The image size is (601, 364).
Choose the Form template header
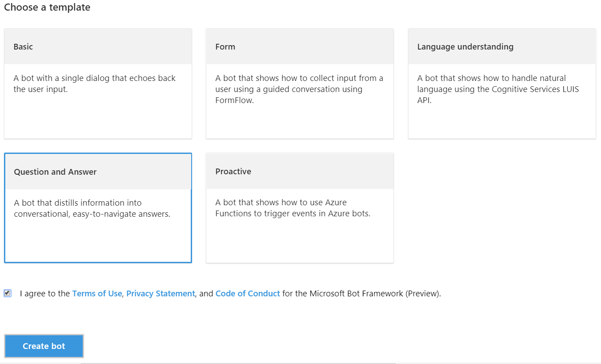tap(300, 46)
